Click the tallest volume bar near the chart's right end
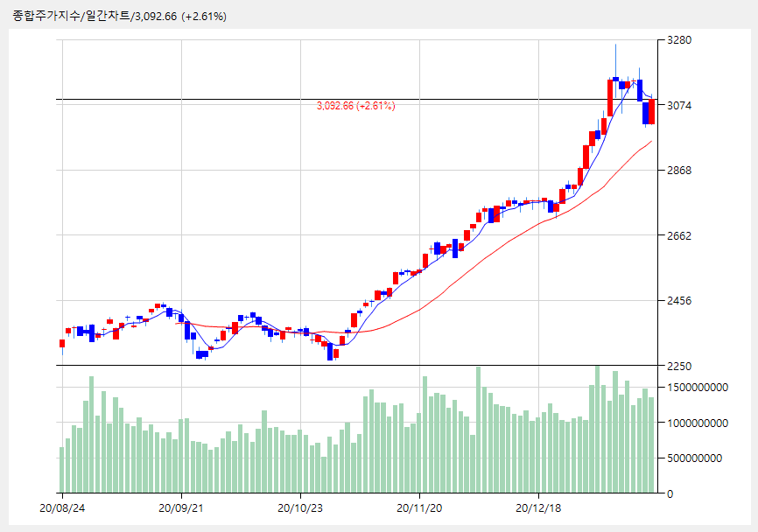758x532 pixels. pos(598,430)
